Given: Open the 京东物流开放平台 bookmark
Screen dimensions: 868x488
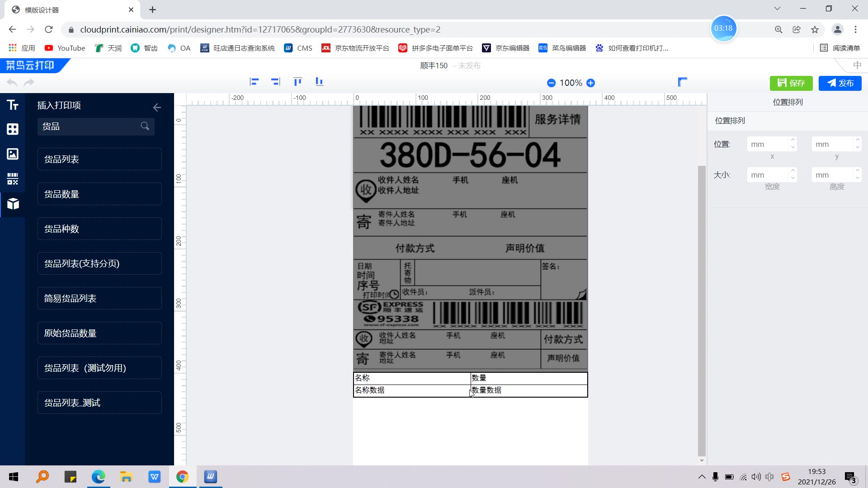Looking at the screenshot, I should click(355, 48).
